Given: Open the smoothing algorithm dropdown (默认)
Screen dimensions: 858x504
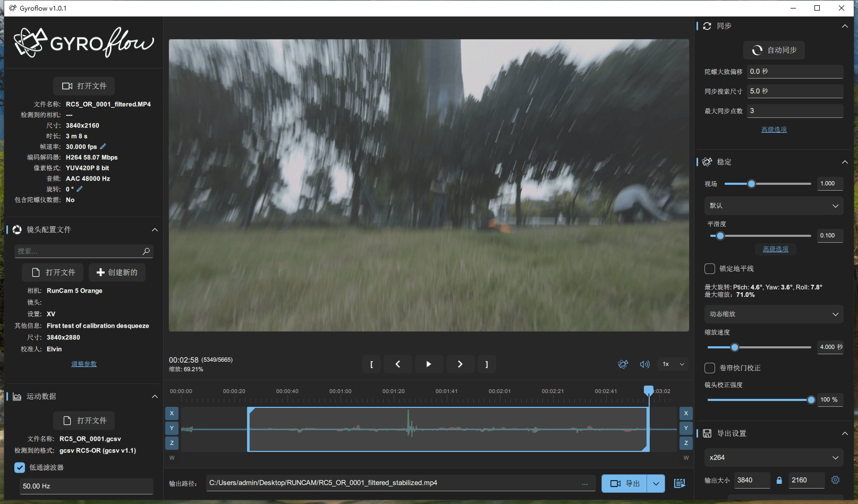Looking at the screenshot, I should 774,206.
